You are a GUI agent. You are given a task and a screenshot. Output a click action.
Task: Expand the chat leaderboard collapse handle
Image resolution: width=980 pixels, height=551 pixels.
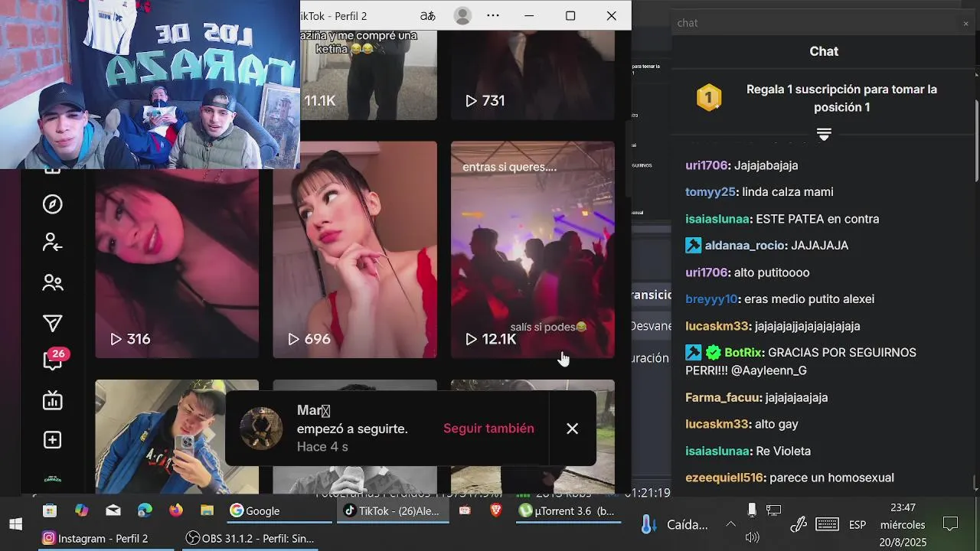[824, 135]
